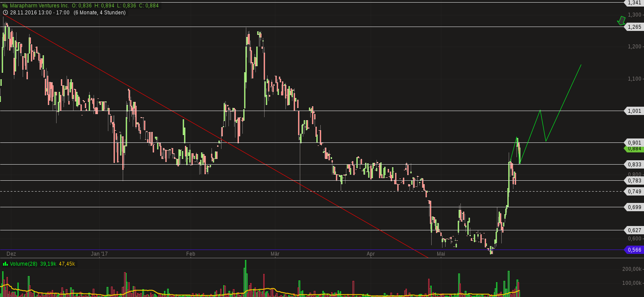Click the clock timeframe icon
The height and width of the screenshot is (297, 644).
(x=4, y=13)
